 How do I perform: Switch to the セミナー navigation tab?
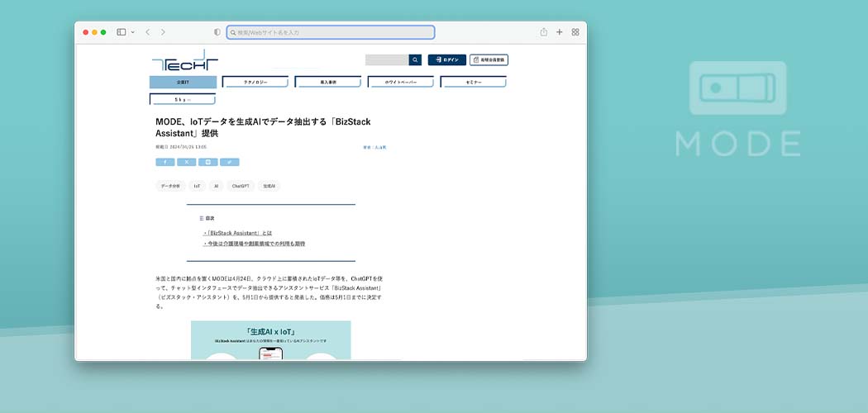(473, 82)
